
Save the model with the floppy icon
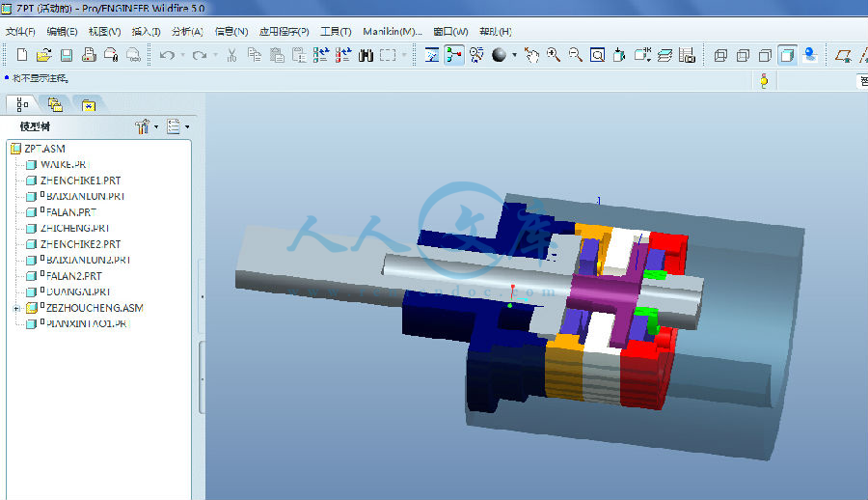(x=67, y=55)
